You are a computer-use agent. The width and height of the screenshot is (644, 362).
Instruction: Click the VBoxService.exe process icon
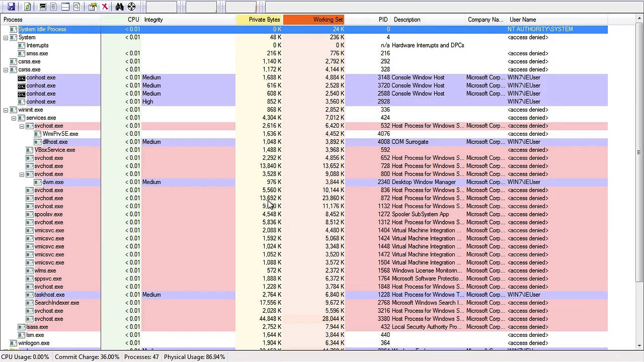pos(30,150)
